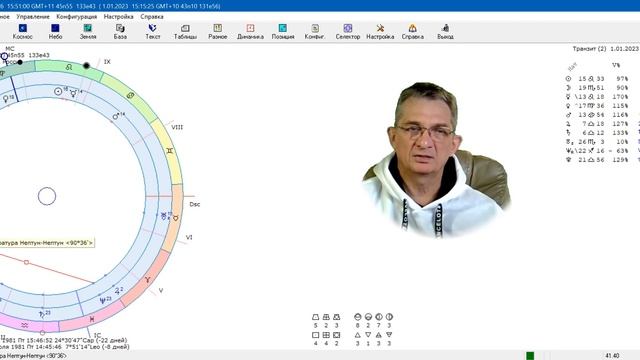Click the Aries sign on zodiac ring
This screenshot has width=640, height=360.
pos(147,280)
